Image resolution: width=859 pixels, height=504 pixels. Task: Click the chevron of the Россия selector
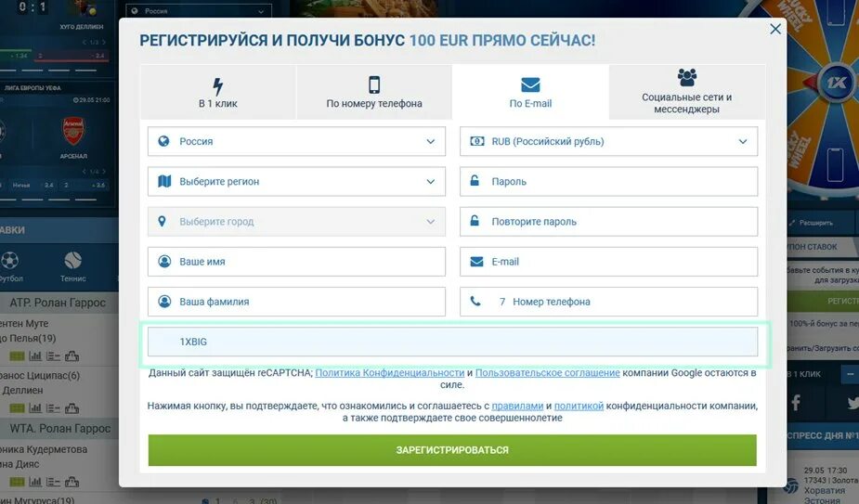[x=431, y=141]
